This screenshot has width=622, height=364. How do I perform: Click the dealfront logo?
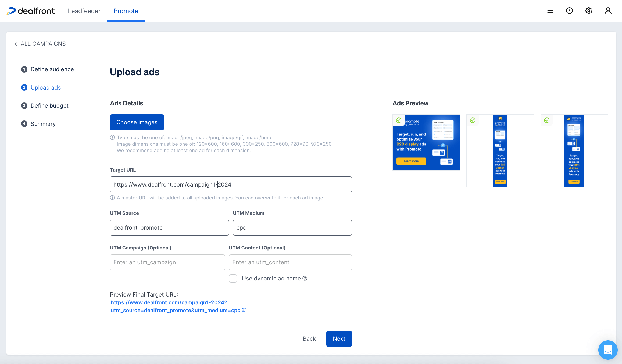click(x=31, y=11)
